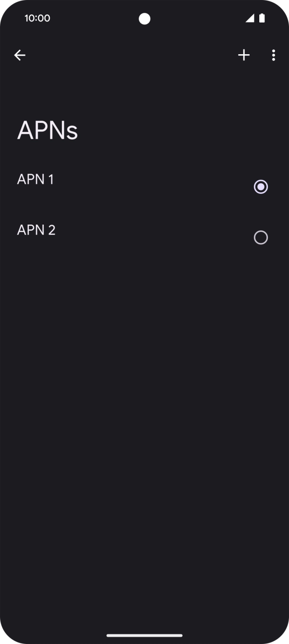The width and height of the screenshot is (289, 644).
Task: Navigate back using the top-left arrow
Action: (20, 55)
